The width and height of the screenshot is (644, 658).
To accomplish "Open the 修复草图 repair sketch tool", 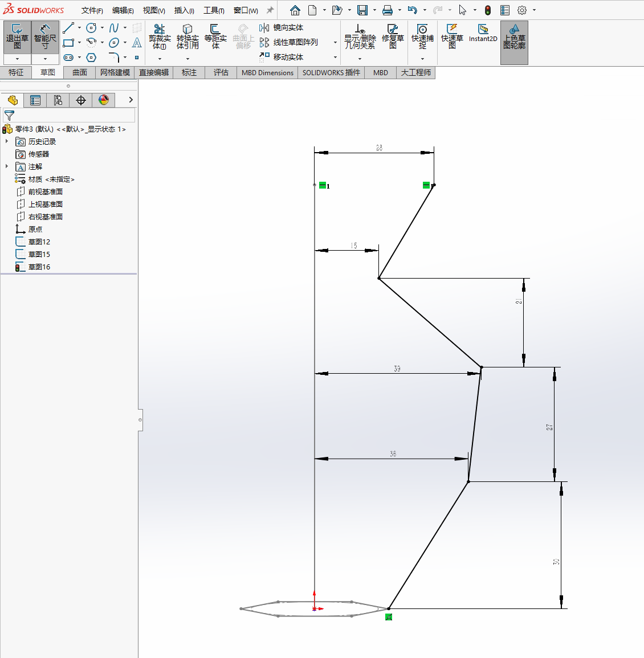I will coord(393,36).
